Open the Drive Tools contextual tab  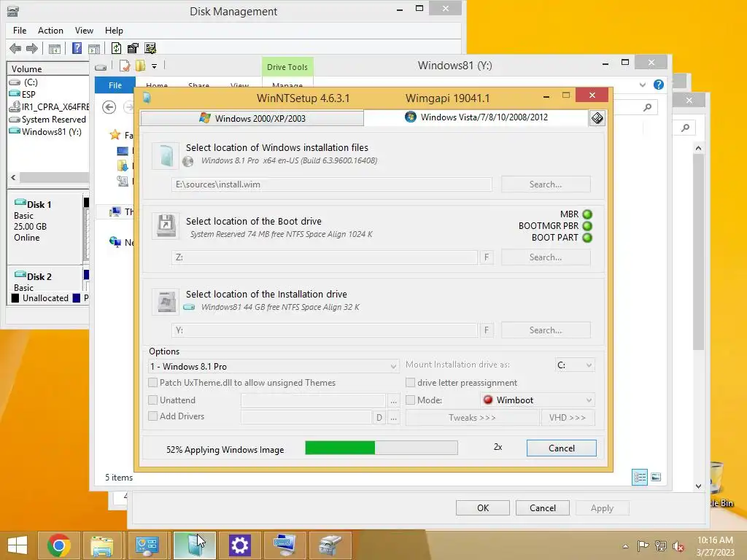click(287, 67)
